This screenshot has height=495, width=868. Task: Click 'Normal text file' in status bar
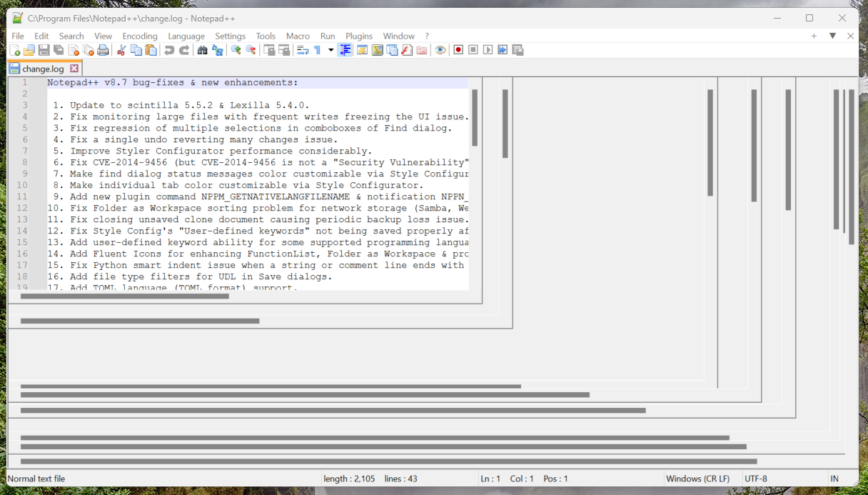tap(36, 479)
